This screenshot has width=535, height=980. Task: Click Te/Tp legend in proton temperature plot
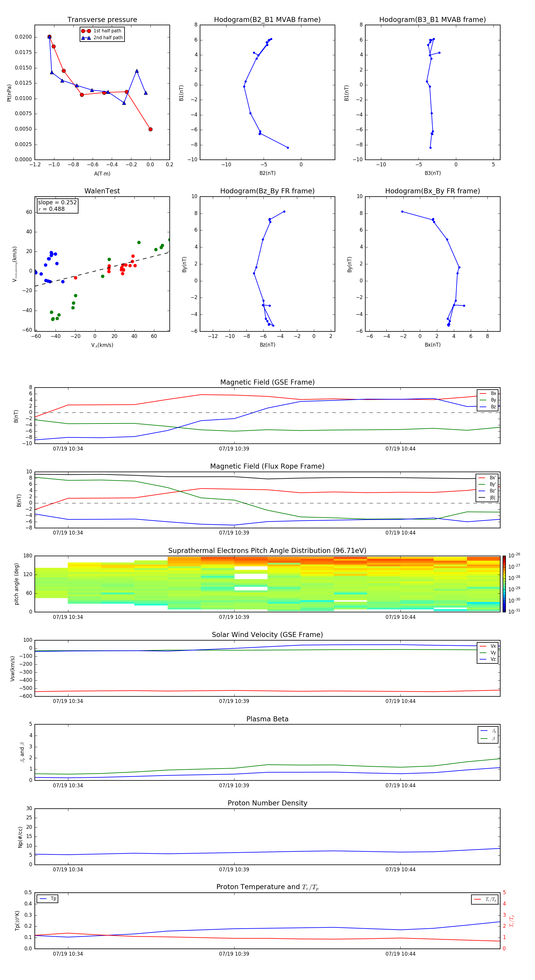coord(485,899)
